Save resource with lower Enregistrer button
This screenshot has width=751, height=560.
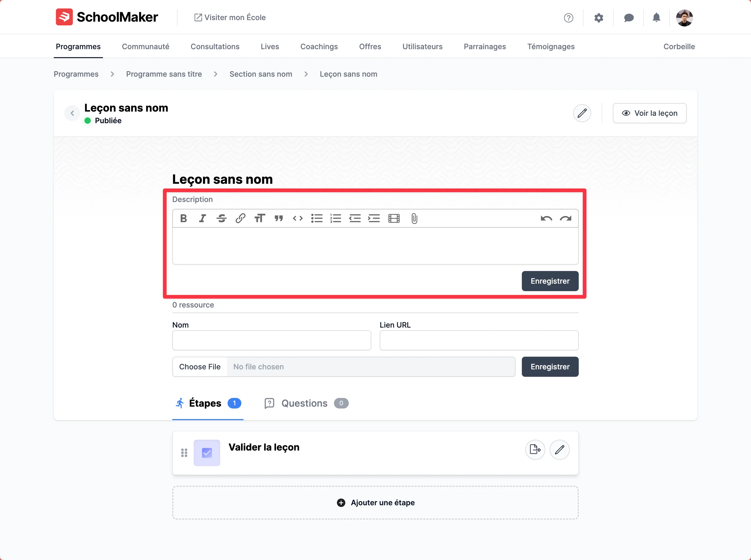tap(550, 367)
